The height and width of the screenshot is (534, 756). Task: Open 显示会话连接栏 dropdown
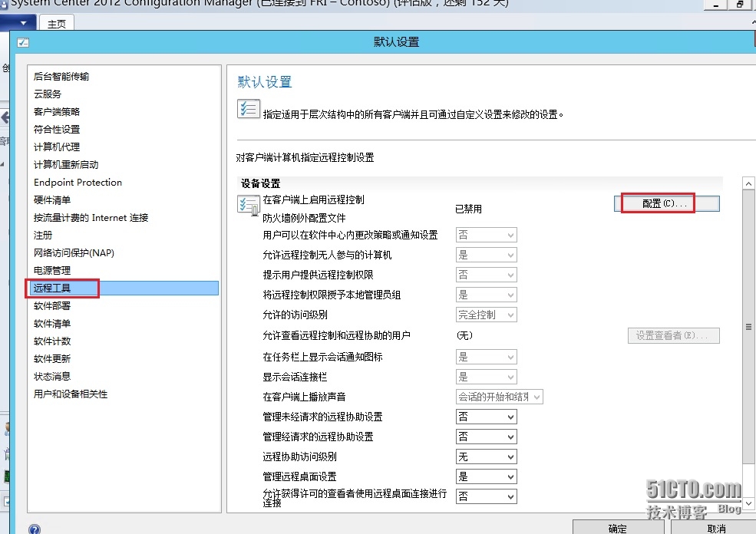(486, 377)
